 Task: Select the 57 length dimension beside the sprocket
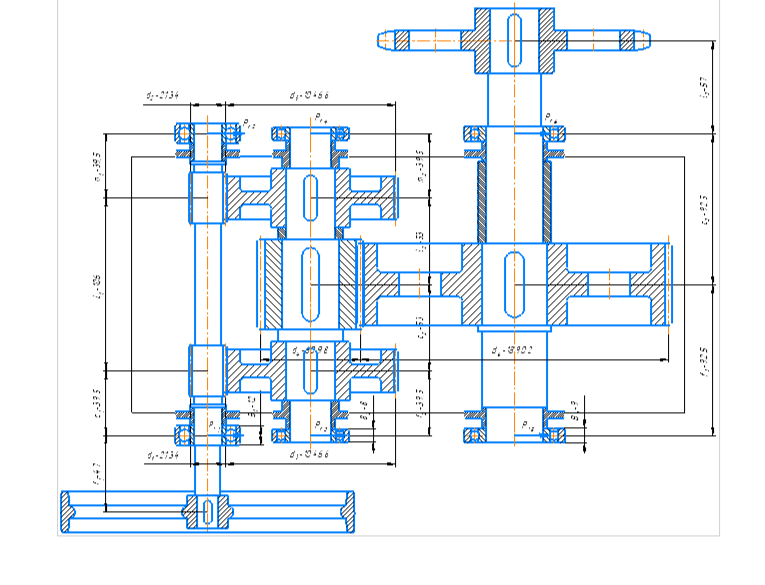[705, 87]
